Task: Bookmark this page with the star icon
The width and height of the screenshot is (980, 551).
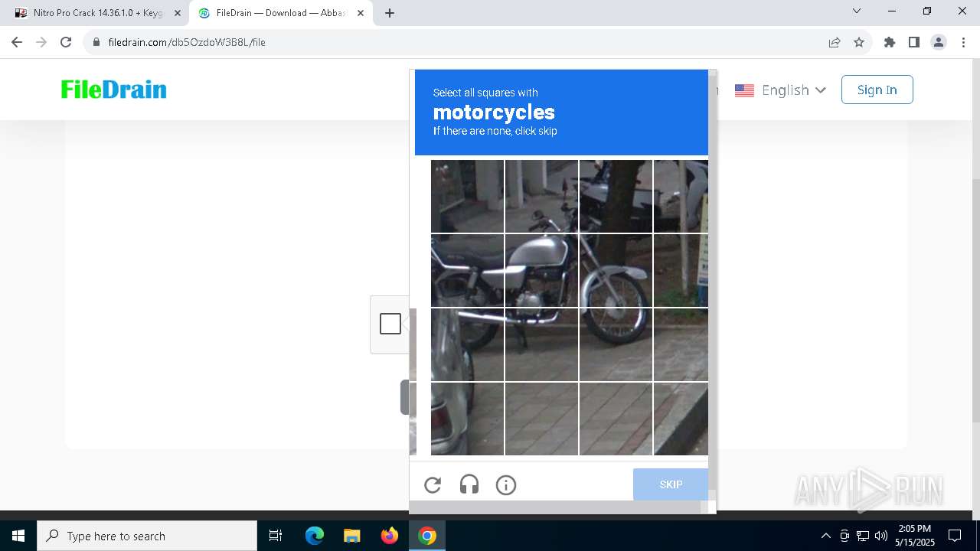Action: tap(859, 42)
